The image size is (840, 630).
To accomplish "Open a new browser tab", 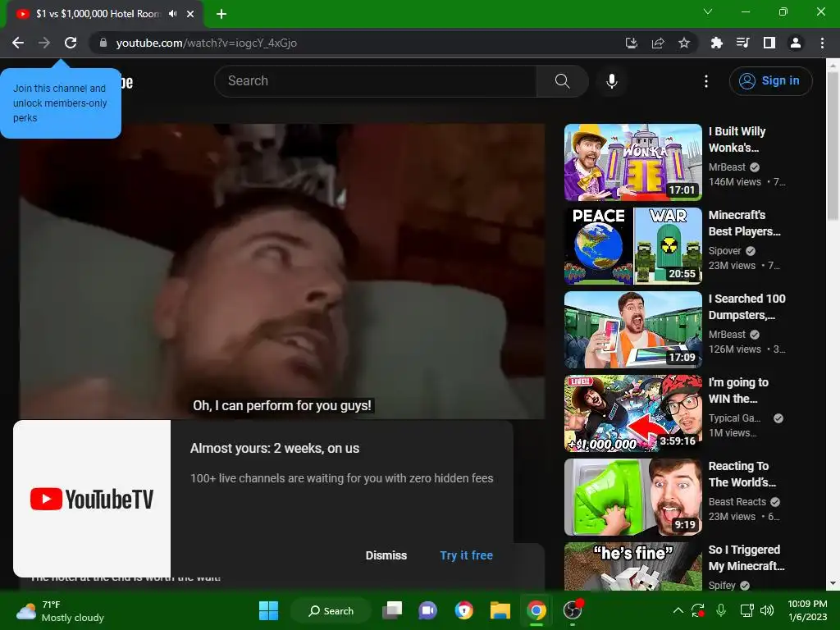I will [221, 14].
